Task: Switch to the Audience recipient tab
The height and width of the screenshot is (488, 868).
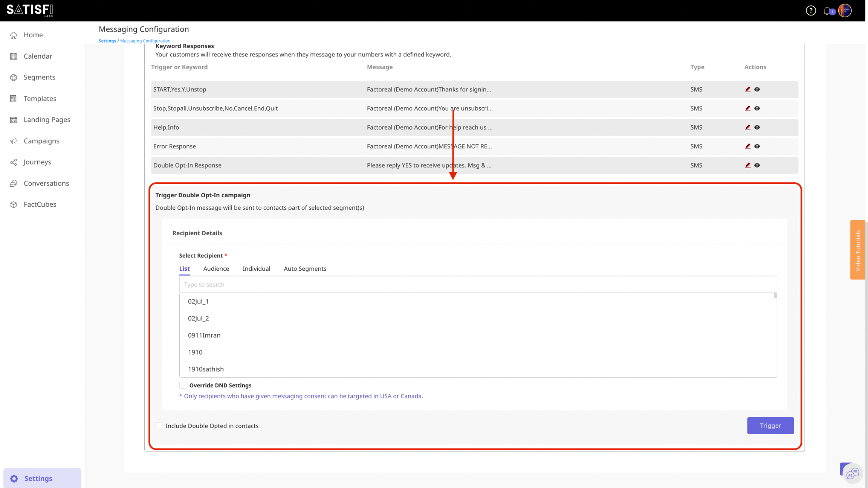Action: (216, 268)
